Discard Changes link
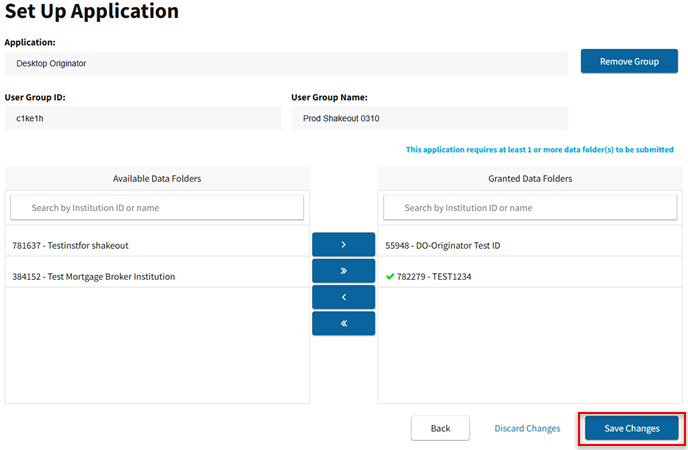Viewport: 688px width, 450px height. (x=527, y=428)
